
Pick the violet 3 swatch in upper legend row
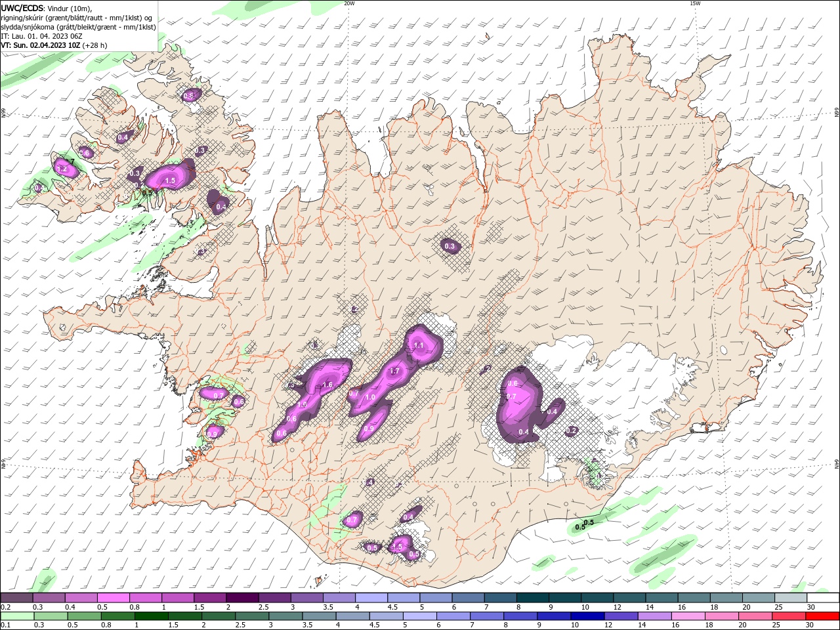click(x=307, y=598)
